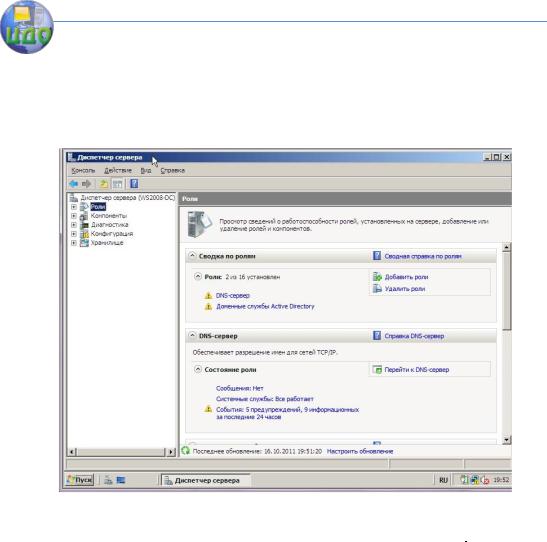Select the Компоненты tree item
Viewport: 547px width, 542px height.
coord(108,216)
